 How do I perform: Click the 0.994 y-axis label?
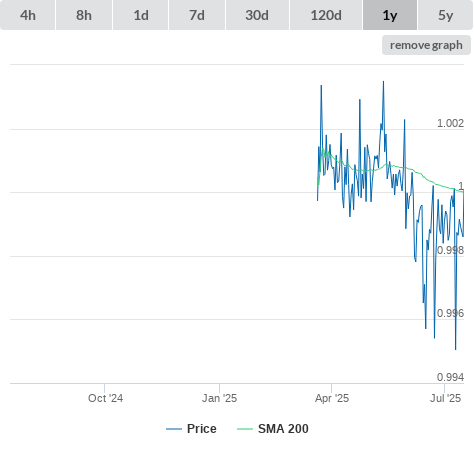[x=450, y=377]
